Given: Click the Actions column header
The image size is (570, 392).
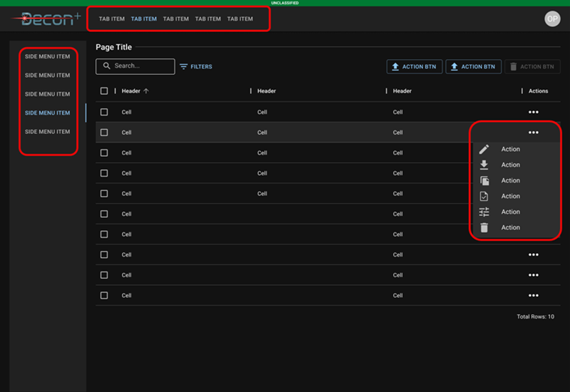Looking at the screenshot, I should [538, 91].
